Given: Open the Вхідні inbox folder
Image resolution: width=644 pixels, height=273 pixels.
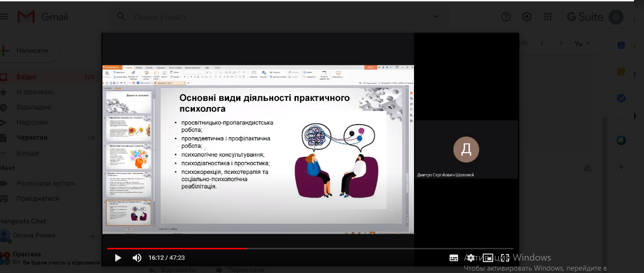Looking at the screenshot, I should [26, 77].
